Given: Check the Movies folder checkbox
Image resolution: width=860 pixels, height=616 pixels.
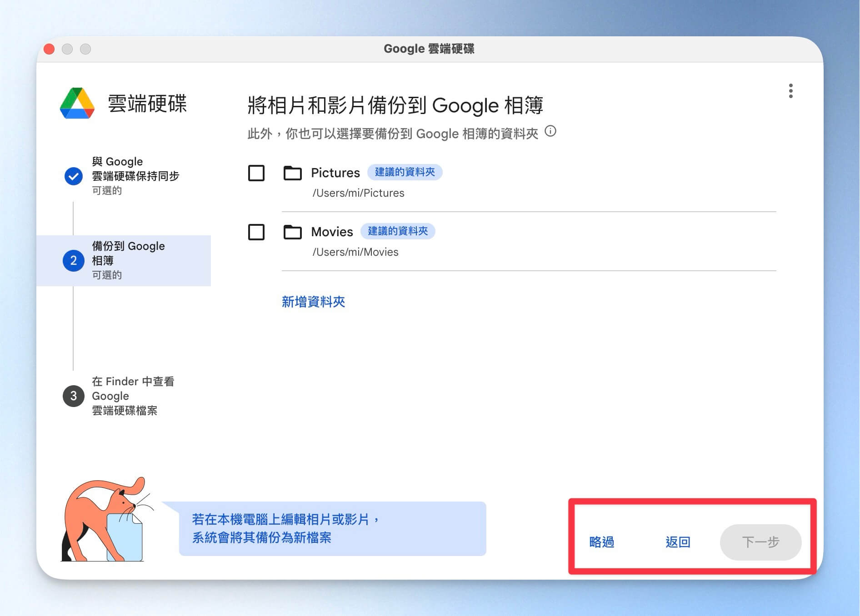Looking at the screenshot, I should pos(256,232).
